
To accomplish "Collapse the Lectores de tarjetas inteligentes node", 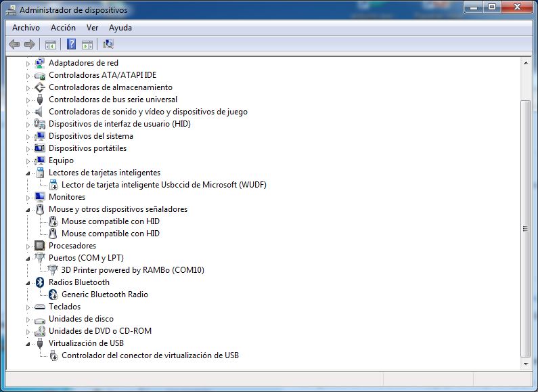I will (x=28, y=173).
